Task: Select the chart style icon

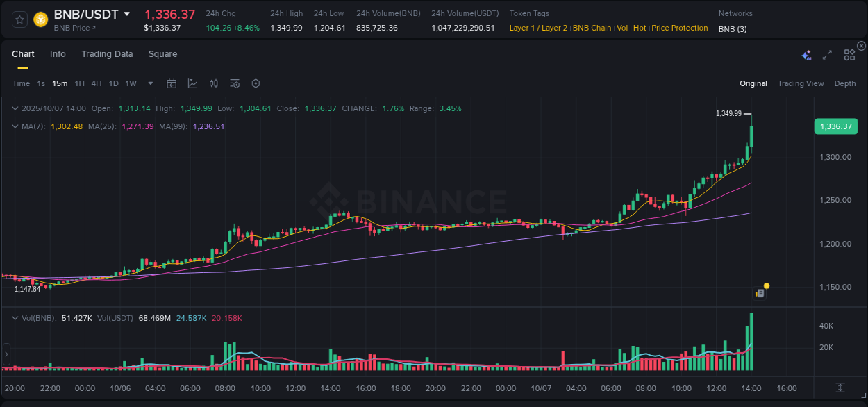Action: click(191, 83)
